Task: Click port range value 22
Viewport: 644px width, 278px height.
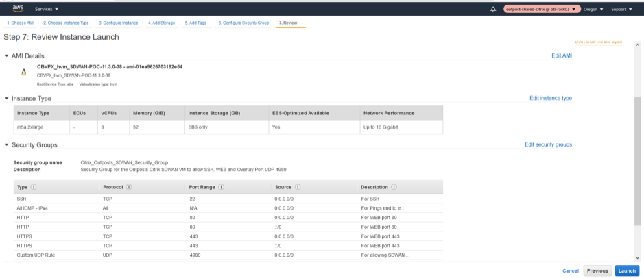Action: click(191, 199)
